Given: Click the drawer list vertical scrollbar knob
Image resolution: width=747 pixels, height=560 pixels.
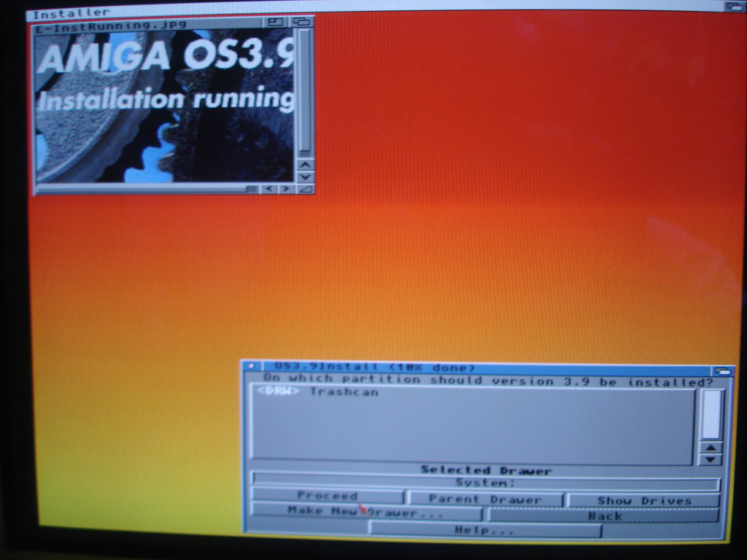Looking at the screenshot, I should 711,414.
